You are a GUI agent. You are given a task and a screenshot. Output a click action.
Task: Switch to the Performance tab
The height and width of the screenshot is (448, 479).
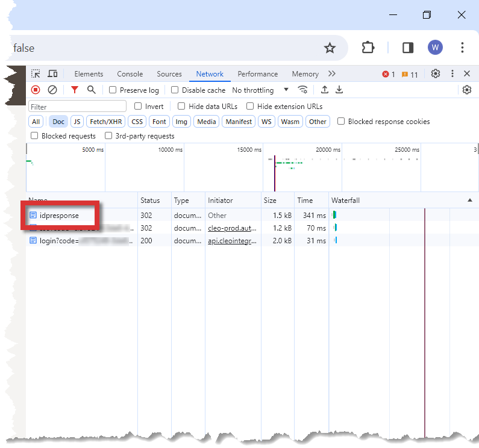click(258, 74)
